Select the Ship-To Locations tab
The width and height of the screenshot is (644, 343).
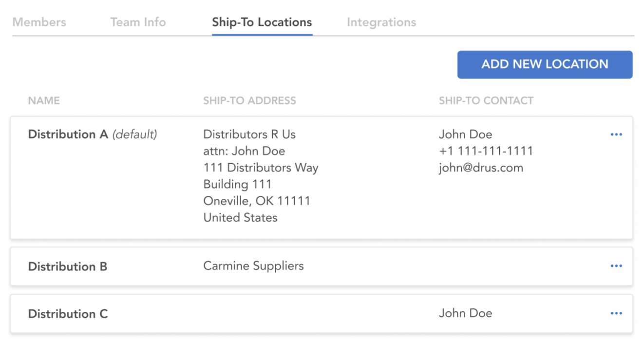262,22
